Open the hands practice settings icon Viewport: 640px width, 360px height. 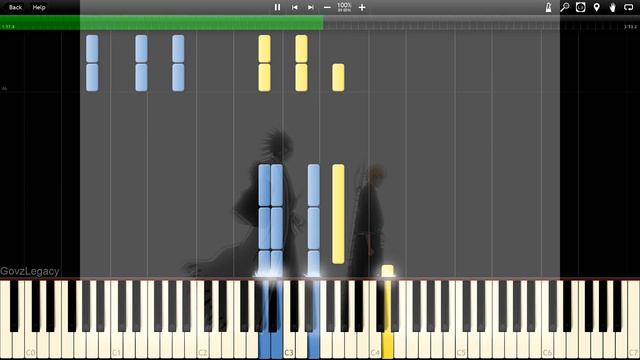(x=612, y=7)
